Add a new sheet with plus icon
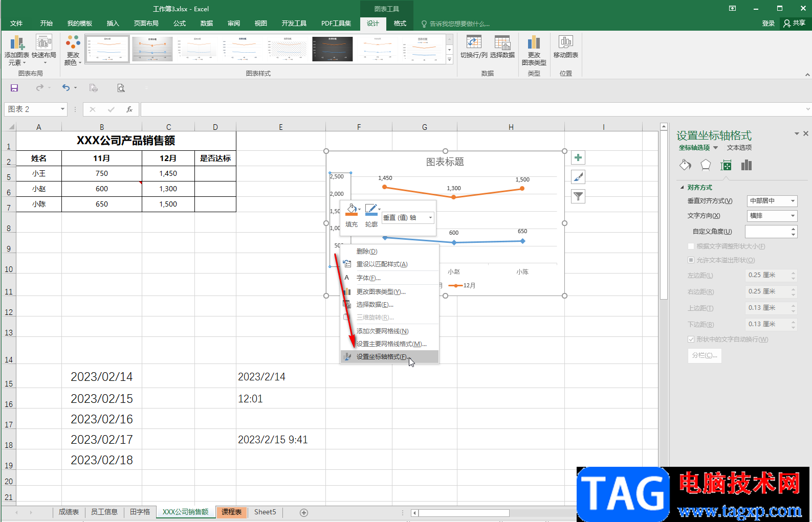 pos(304,512)
